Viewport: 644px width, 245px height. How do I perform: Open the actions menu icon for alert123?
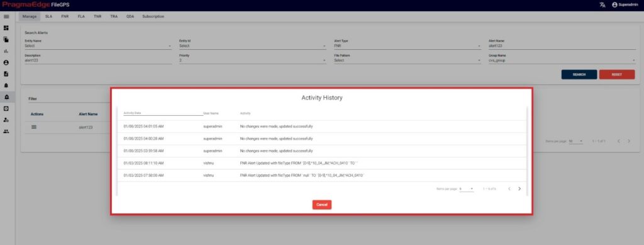(x=34, y=127)
